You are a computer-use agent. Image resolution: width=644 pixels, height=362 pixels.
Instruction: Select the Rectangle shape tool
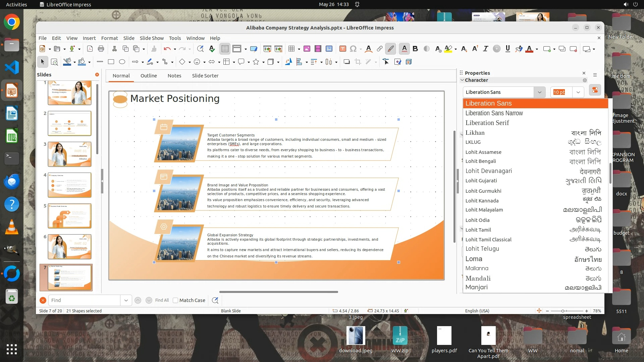click(x=111, y=62)
